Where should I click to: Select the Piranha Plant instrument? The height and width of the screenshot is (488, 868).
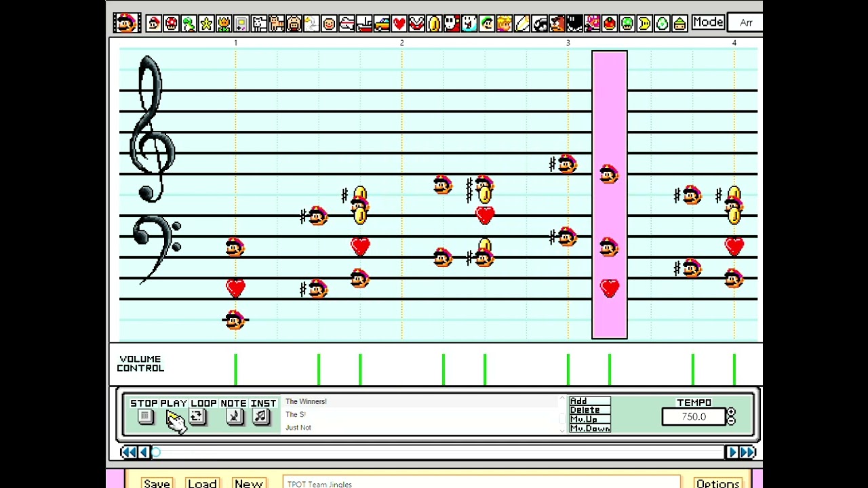tap(416, 24)
